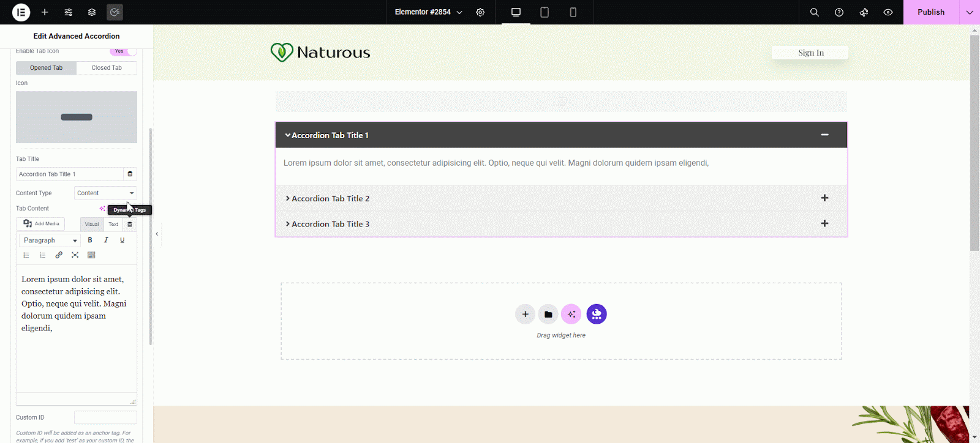The width and height of the screenshot is (980, 443).
Task: Switch to tablet responsive view
Action: 544,12
